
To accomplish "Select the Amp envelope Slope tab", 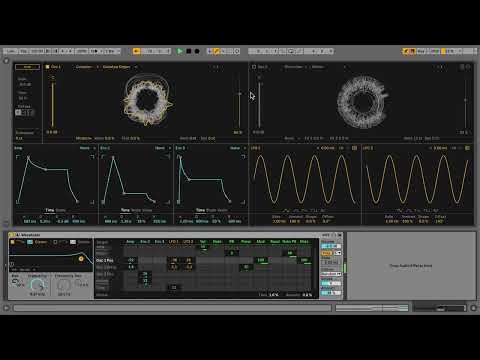I will tap(61, 210).
